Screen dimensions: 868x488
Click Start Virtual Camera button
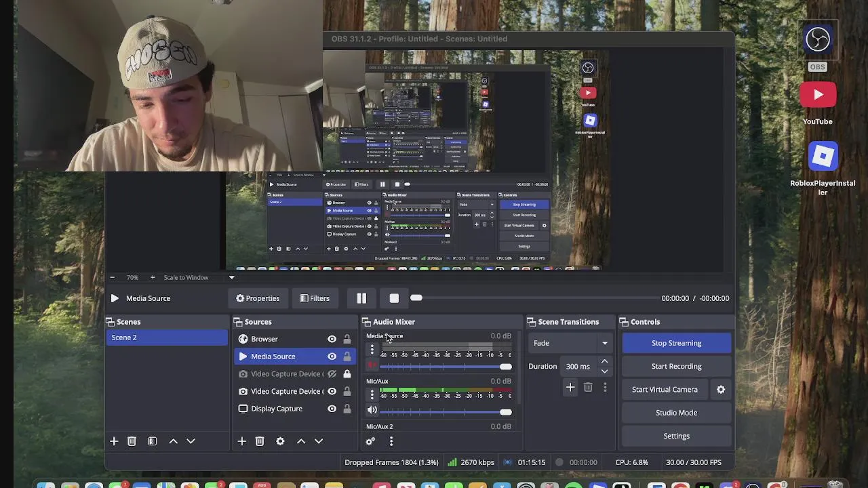[665, 390]
